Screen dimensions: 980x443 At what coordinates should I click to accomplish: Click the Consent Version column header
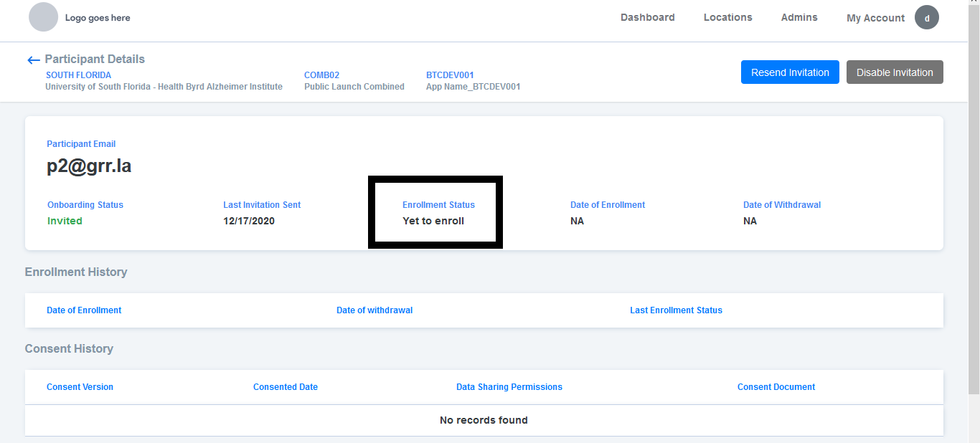click(x=80, y=387)
